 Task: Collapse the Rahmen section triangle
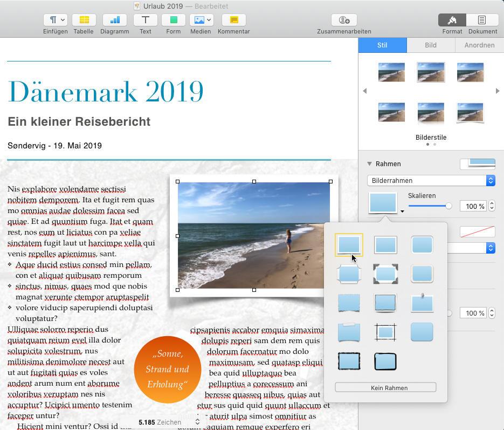[370, 164]
